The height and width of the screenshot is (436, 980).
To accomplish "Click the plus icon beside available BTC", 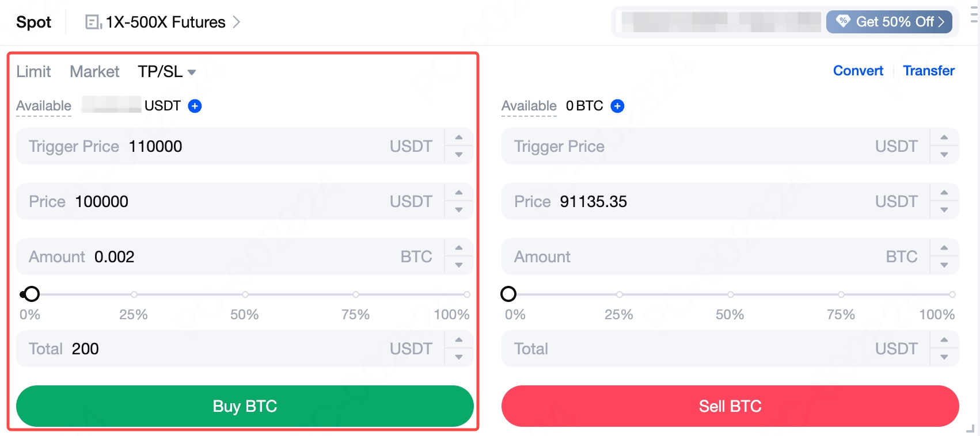I will (x=617, y=106).
